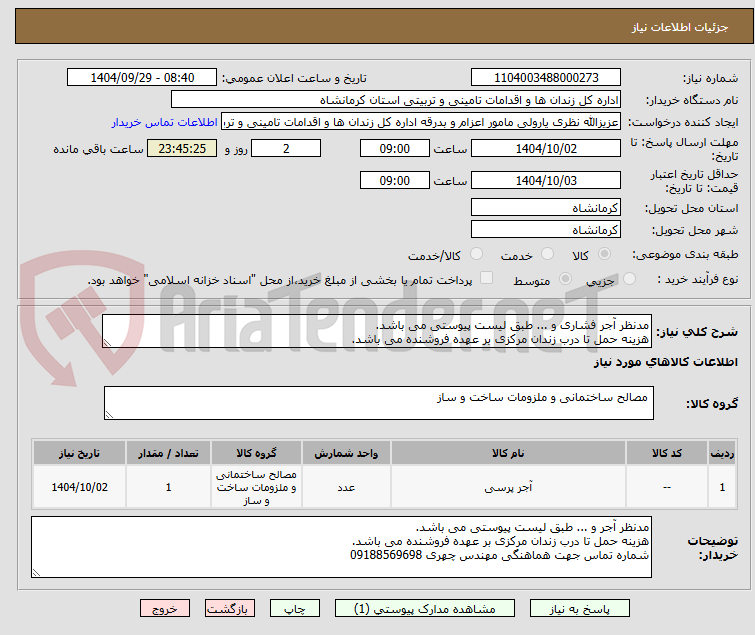Select the کالا/خدمت radio button
755x635 pixels.
476,254
